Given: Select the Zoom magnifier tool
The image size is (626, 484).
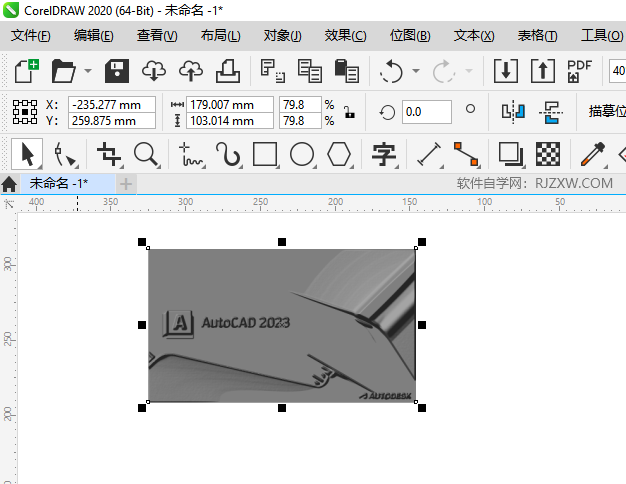Looking at the screenshot, I should pos(147,154).
